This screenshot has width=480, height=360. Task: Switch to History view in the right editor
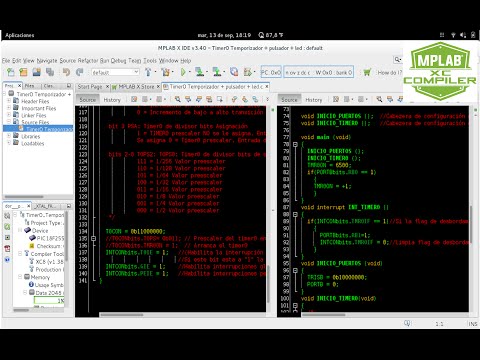tap(314, 100)
